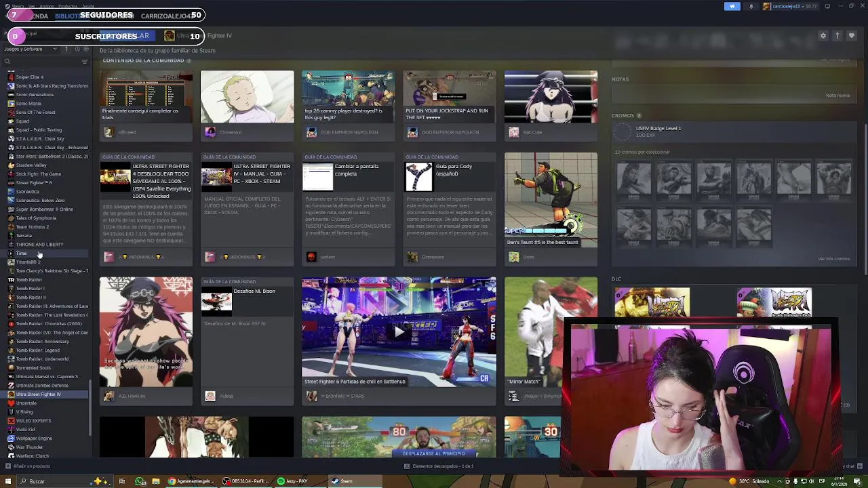Screen dimensions: 868x488
Task: Click the heart favorite icon
Action: pos(852,36)
